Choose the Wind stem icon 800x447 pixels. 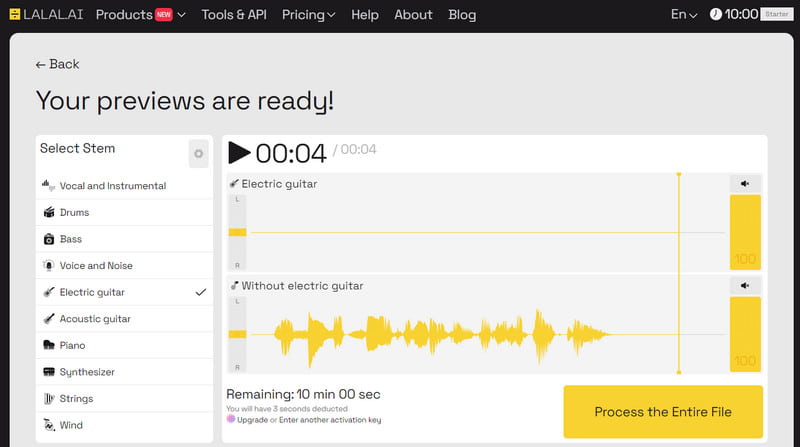(x=49, y=425)
